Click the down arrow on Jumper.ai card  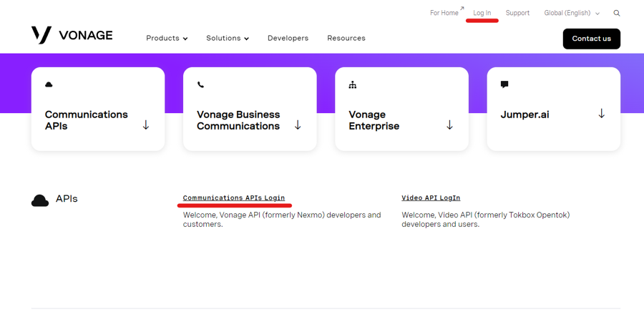click(x=601, y=114)
